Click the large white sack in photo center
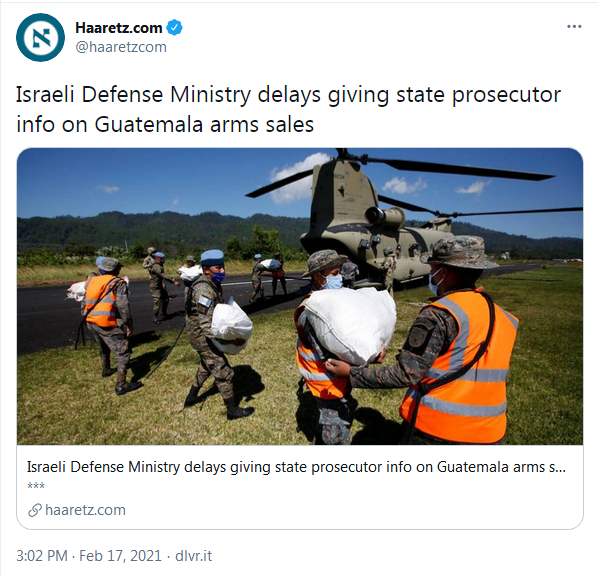Screen dimensions: 598x575 350,325
